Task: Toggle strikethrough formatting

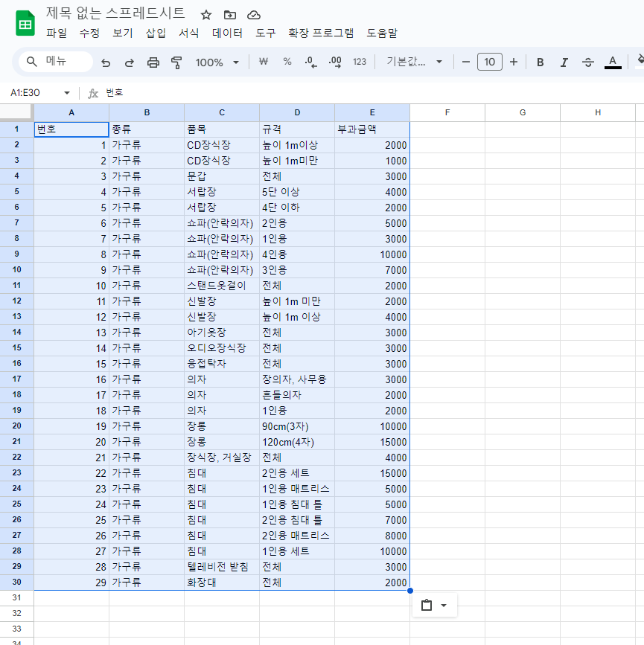Action: click(x=587, y=62)
